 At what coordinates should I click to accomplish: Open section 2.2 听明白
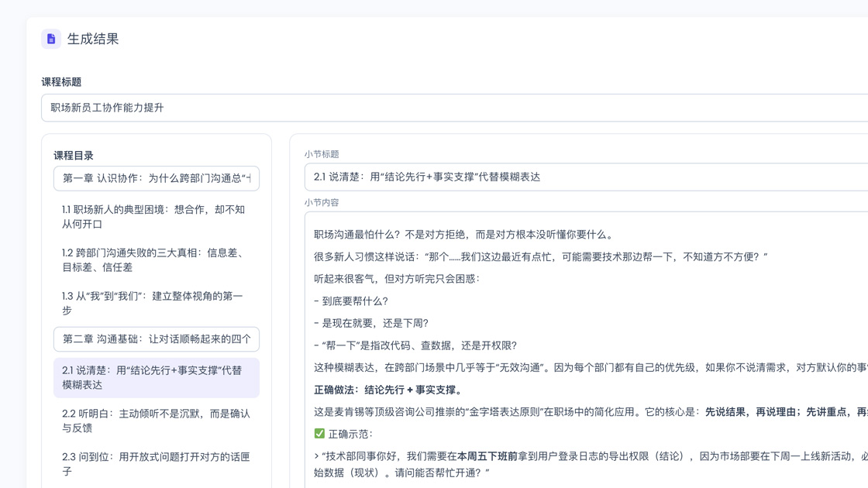157,421
